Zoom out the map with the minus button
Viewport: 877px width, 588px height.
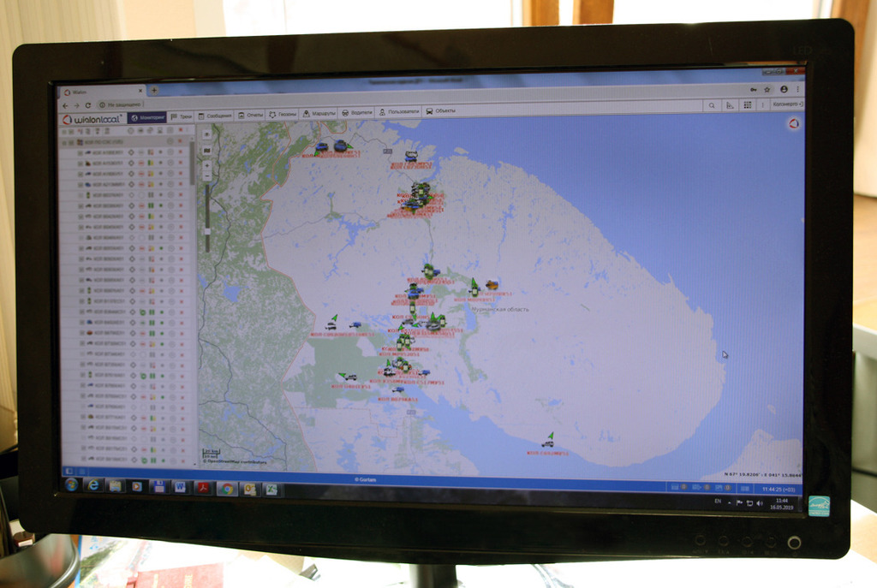coord(207,176)
